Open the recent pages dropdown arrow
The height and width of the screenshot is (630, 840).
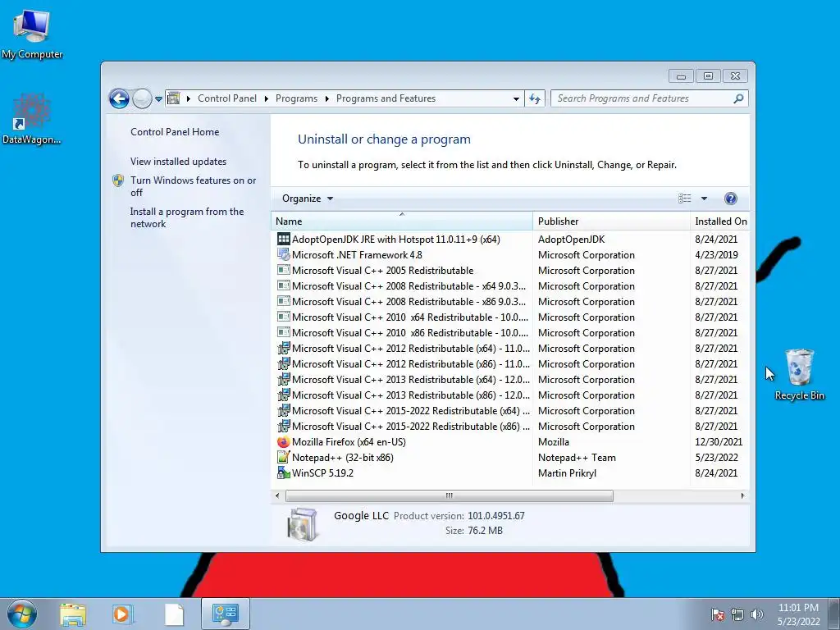tap(158, 98)
